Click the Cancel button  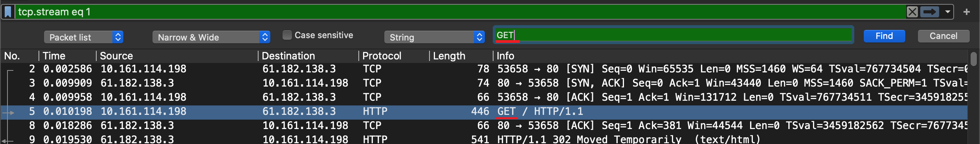click(x=943, y=36)
